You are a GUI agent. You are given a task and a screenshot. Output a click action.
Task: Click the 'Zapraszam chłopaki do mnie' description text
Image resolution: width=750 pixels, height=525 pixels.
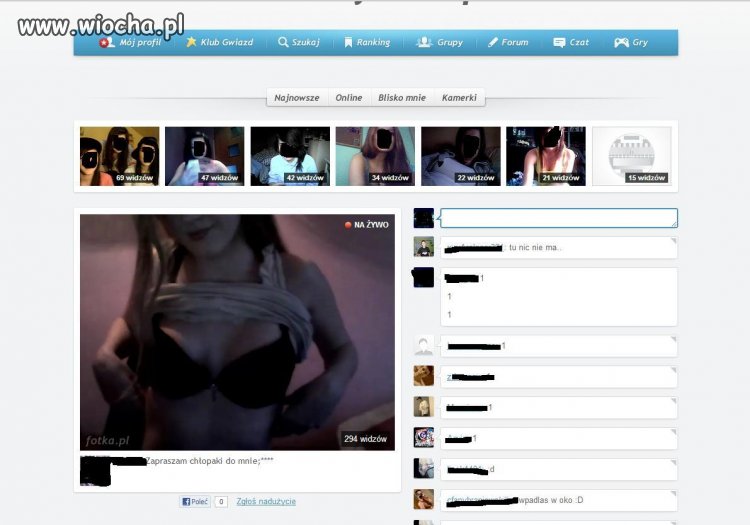click(x=210, y=461)
